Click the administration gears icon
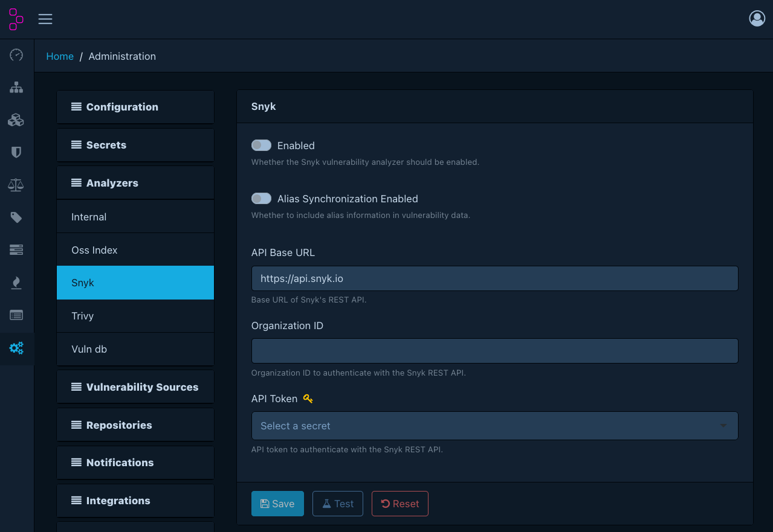The width and height of the screenshot is (773, 532). (16, 348)
